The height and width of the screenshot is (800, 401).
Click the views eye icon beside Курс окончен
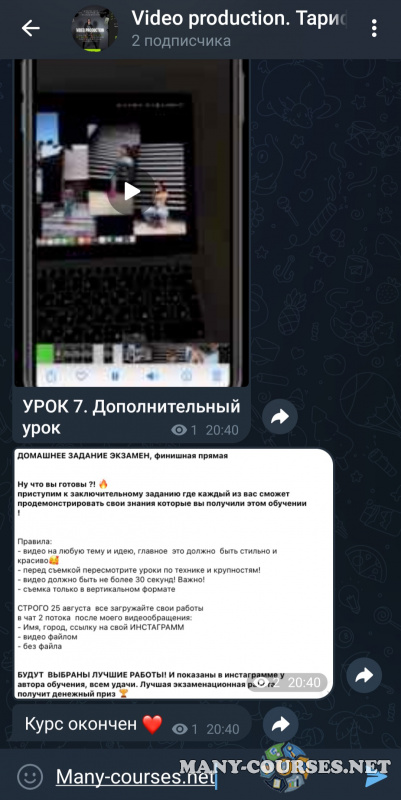click(180, 730)
